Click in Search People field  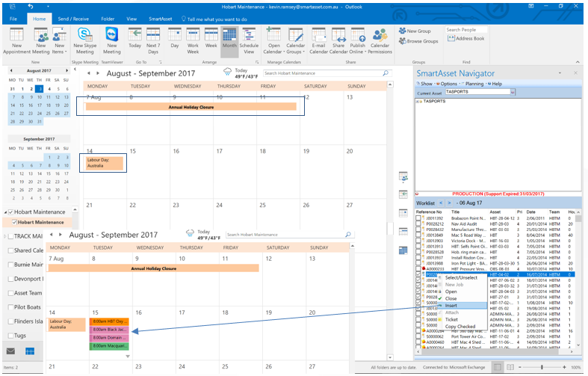tap(466, 30)
